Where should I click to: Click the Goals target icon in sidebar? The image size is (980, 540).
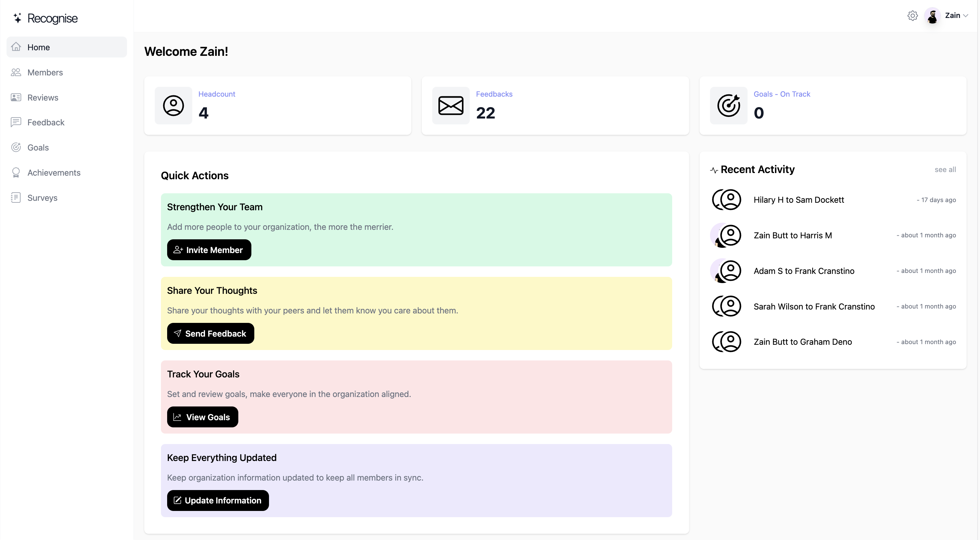[x=16, y=147]
